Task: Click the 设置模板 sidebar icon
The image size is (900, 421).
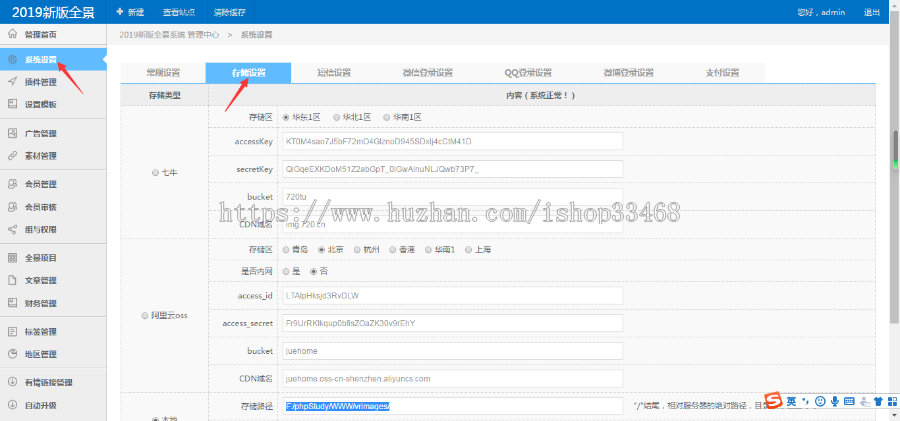Action: (12, 104)
